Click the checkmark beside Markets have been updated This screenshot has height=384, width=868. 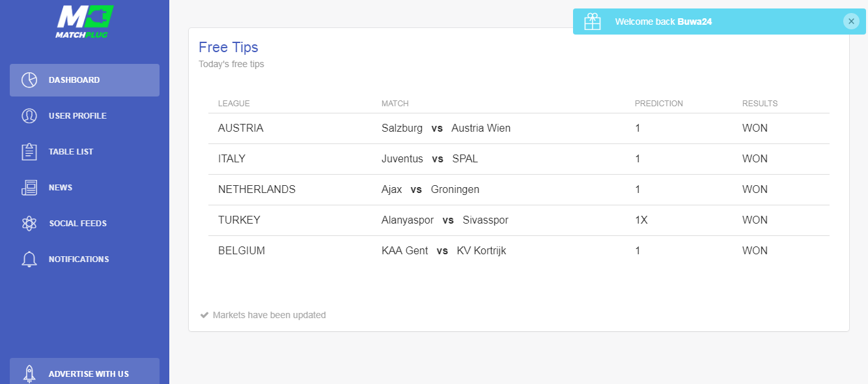tap(204, 315)
